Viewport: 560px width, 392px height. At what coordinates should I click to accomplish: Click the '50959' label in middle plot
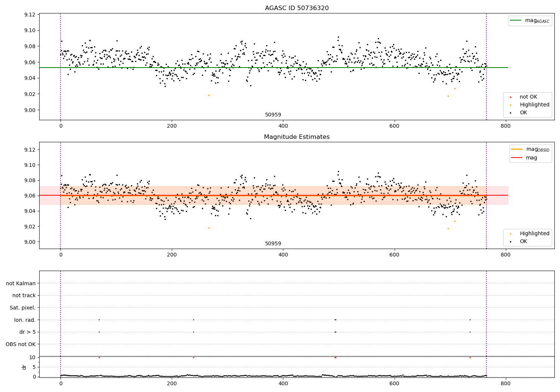tap(273, 244)
